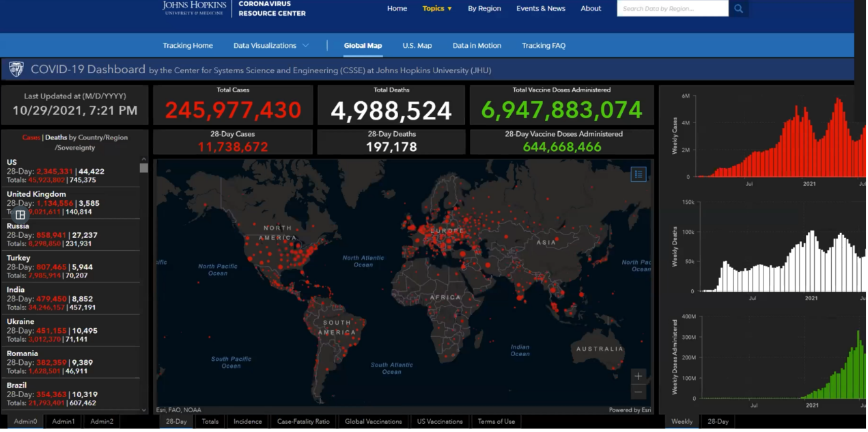Click the Search Data by Region field
The image size is (868, 432).
click(x=673, y=9)
